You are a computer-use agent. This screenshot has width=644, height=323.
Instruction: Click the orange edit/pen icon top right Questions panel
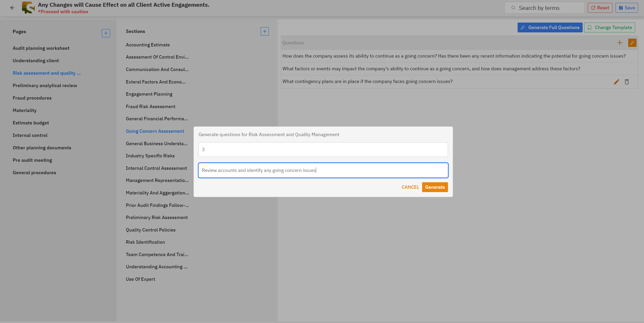pyautogui.click(x=632, y=43)
